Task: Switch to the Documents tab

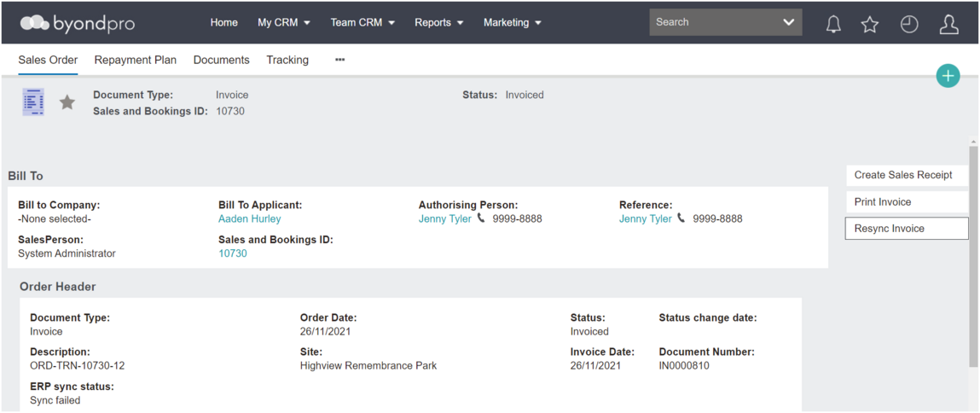Action: pos(221,60)
